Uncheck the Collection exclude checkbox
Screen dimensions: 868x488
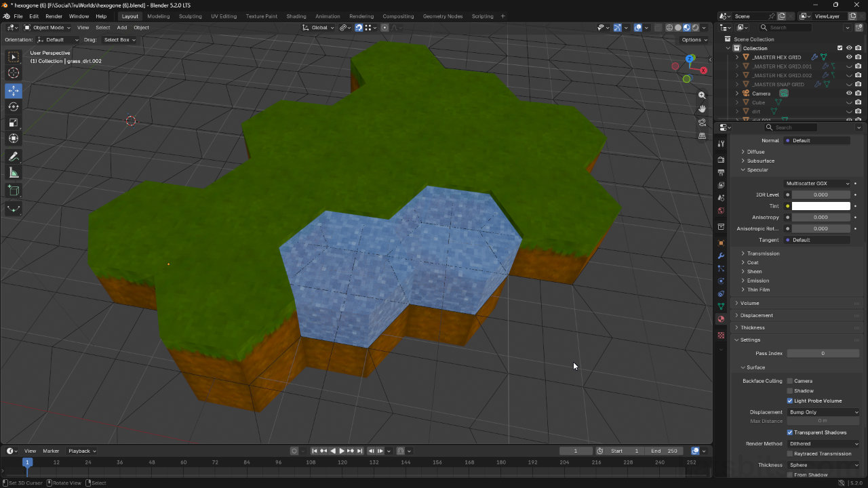click(x=840, y=48)
